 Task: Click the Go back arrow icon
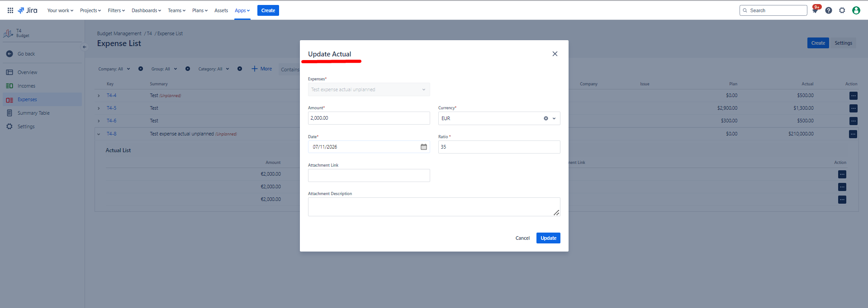click(9, 54)
